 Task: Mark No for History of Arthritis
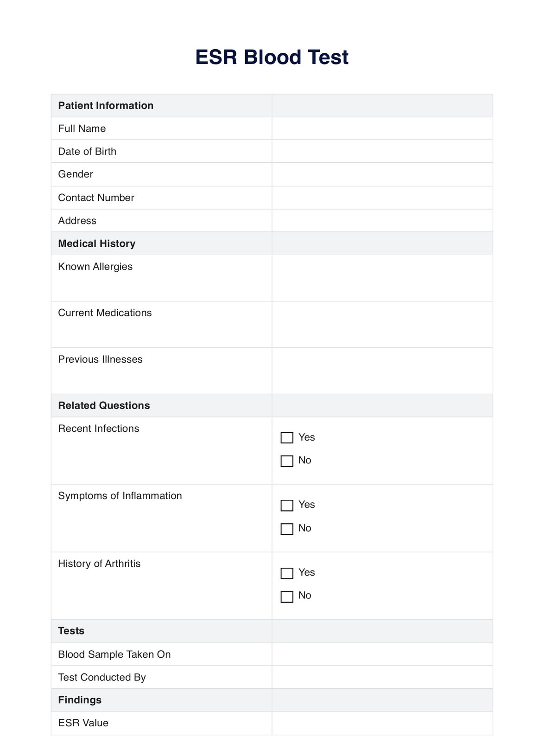pyautogui.click(x=287, y=596)
